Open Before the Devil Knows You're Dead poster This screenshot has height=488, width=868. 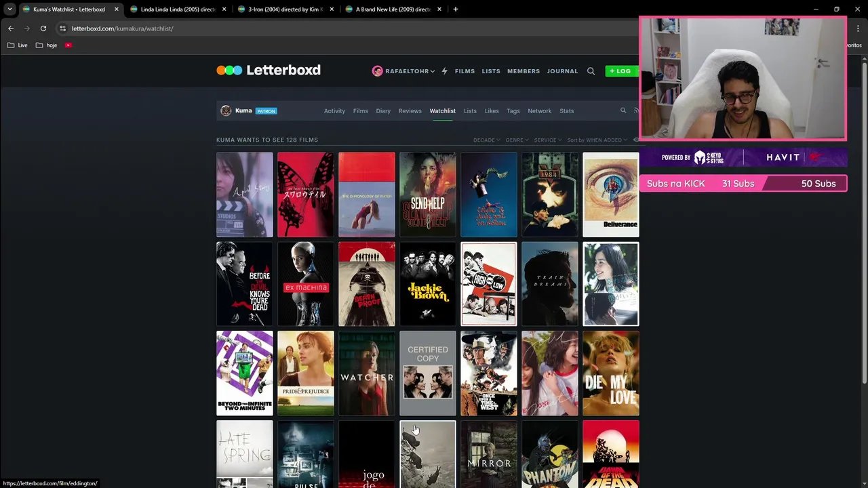pyautogui.click(x=245, y=284)
